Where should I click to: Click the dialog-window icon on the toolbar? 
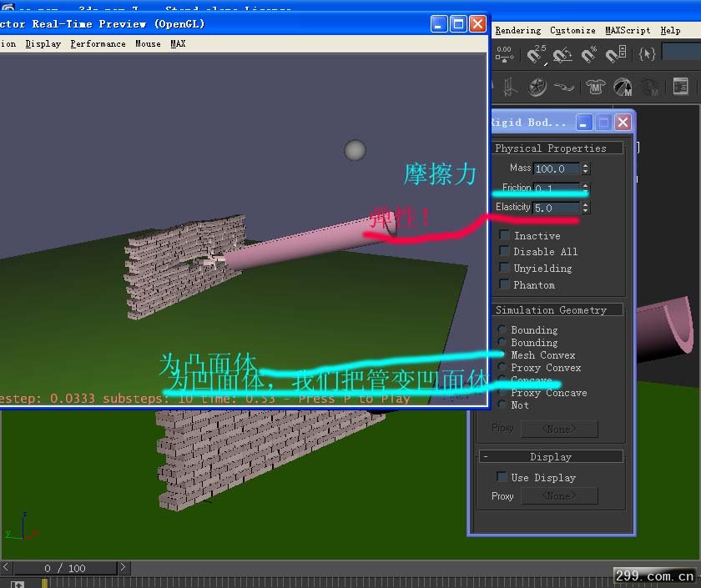point(680,86)
